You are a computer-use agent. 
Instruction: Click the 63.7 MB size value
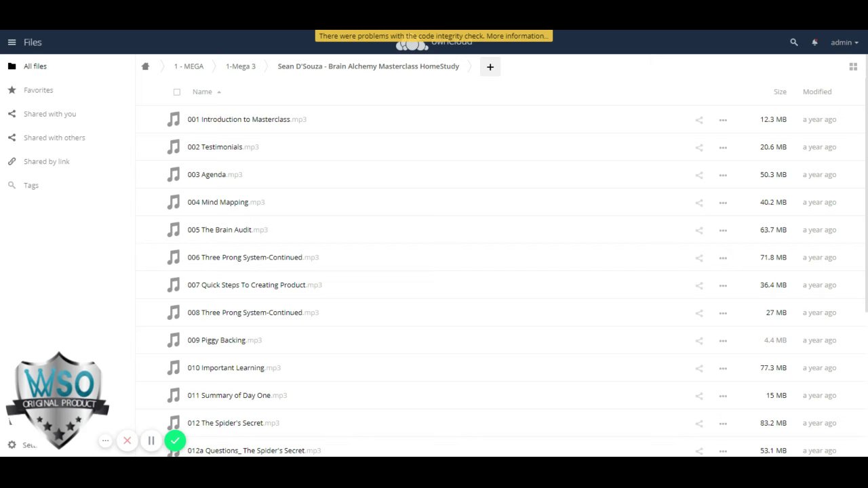point(773,230)
